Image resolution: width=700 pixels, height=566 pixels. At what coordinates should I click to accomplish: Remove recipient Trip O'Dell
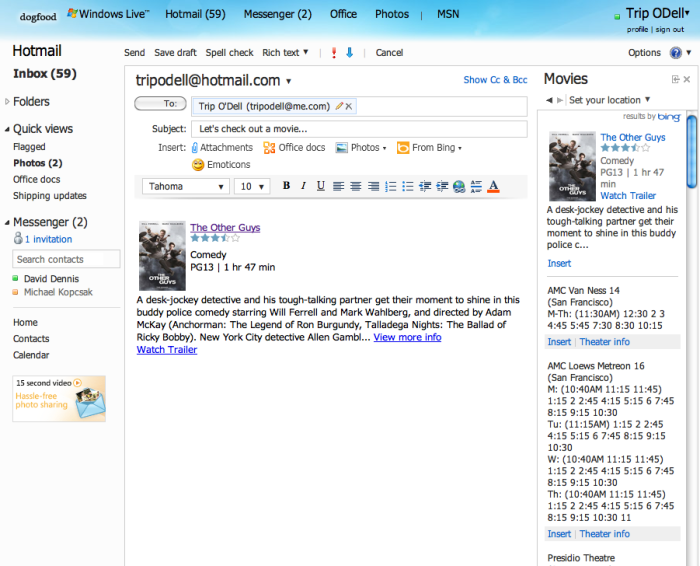tap(349, 106)
